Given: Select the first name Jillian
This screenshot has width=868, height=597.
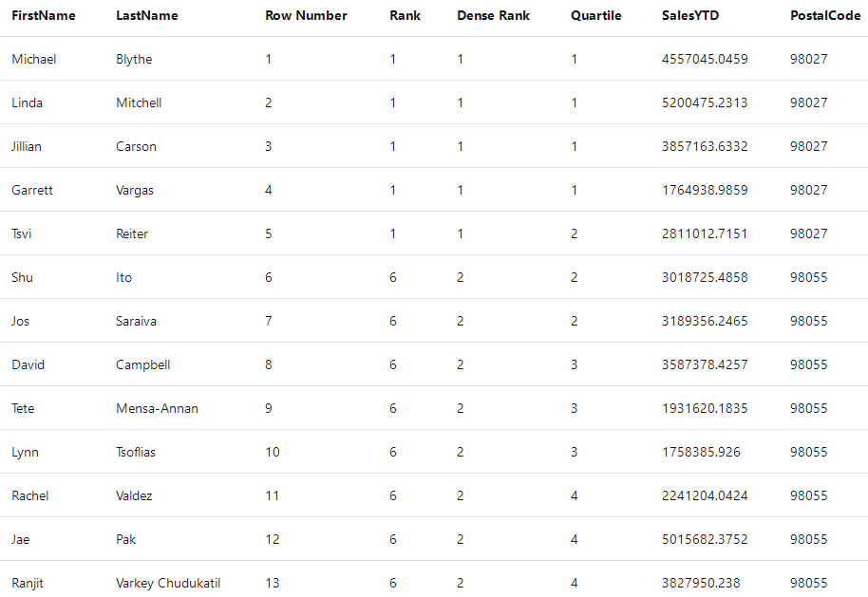Looking at the screenshot, I should (27, 146).
